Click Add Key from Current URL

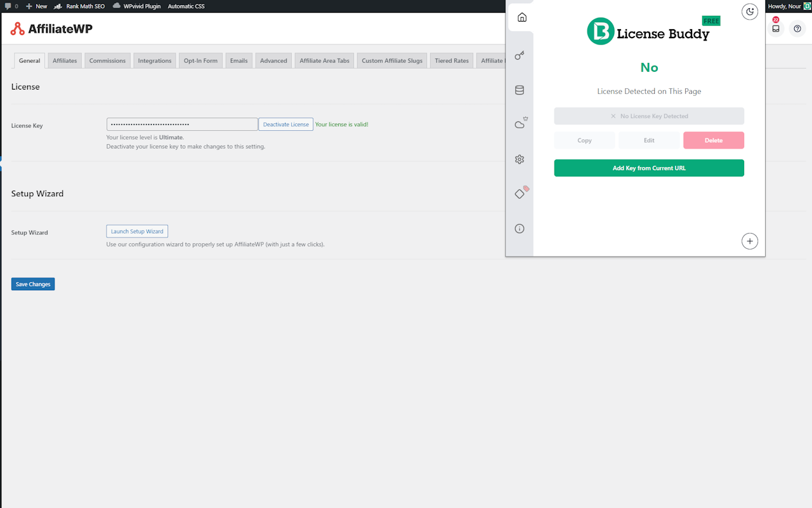649,168
